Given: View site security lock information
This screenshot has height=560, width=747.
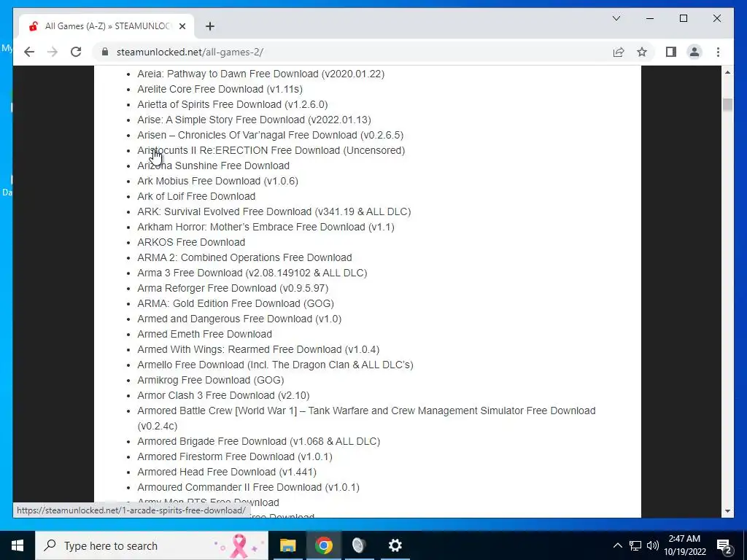Looking at the screenshot, I should pyautogui.click(x=105, y=52).
